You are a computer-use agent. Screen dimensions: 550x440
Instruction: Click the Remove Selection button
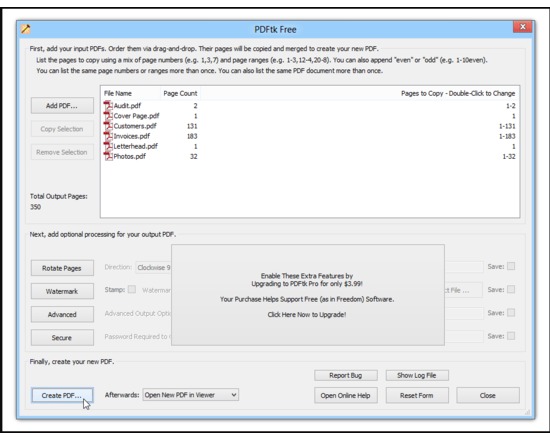click(62, 152)
